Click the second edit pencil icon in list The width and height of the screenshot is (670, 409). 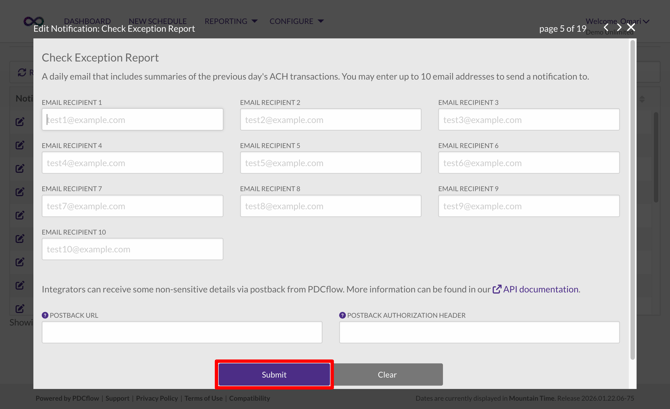point(20,145)
